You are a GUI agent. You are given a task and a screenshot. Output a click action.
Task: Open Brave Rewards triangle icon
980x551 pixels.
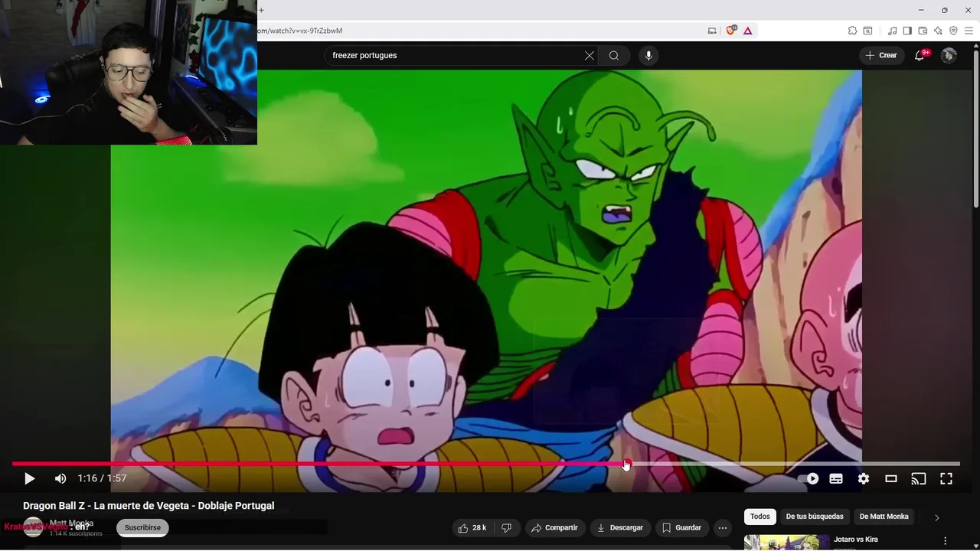(747, 31)
